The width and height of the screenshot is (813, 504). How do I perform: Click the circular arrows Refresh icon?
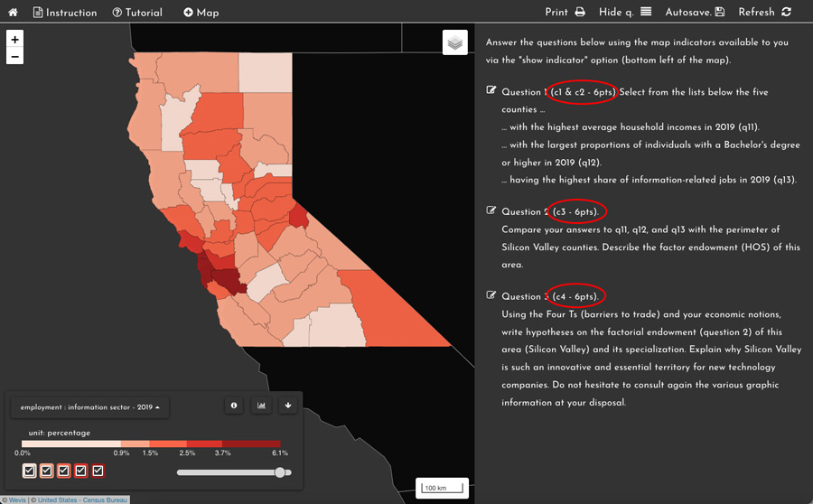pos(787,12)
